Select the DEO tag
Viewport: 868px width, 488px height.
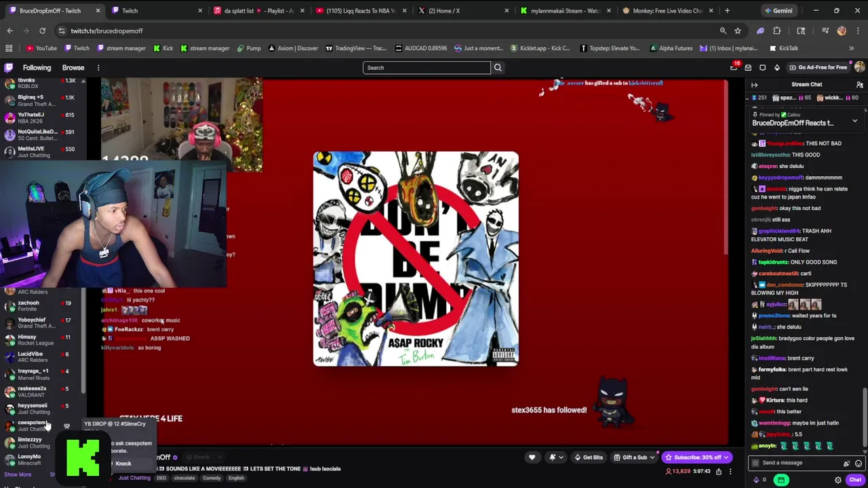click(161, 478)
